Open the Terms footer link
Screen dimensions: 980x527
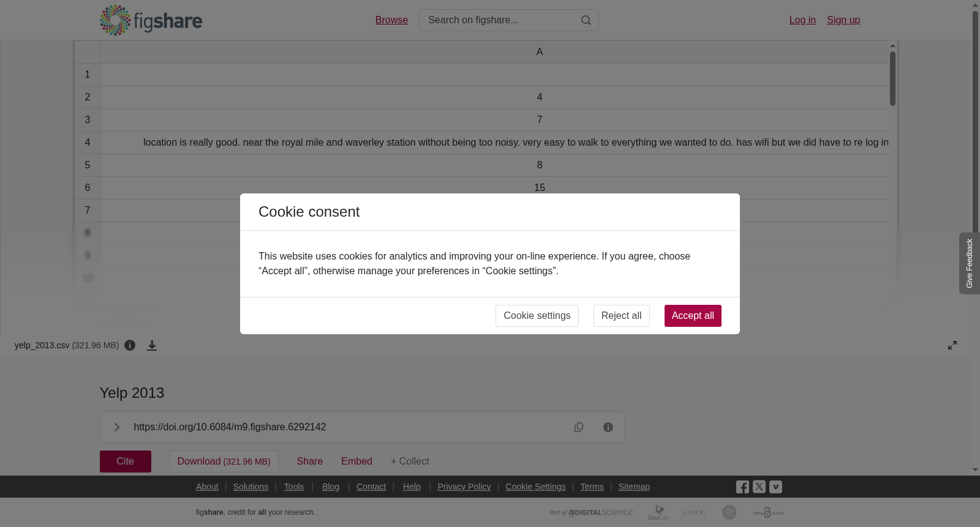pyautogui.click(x=592, y=487)
